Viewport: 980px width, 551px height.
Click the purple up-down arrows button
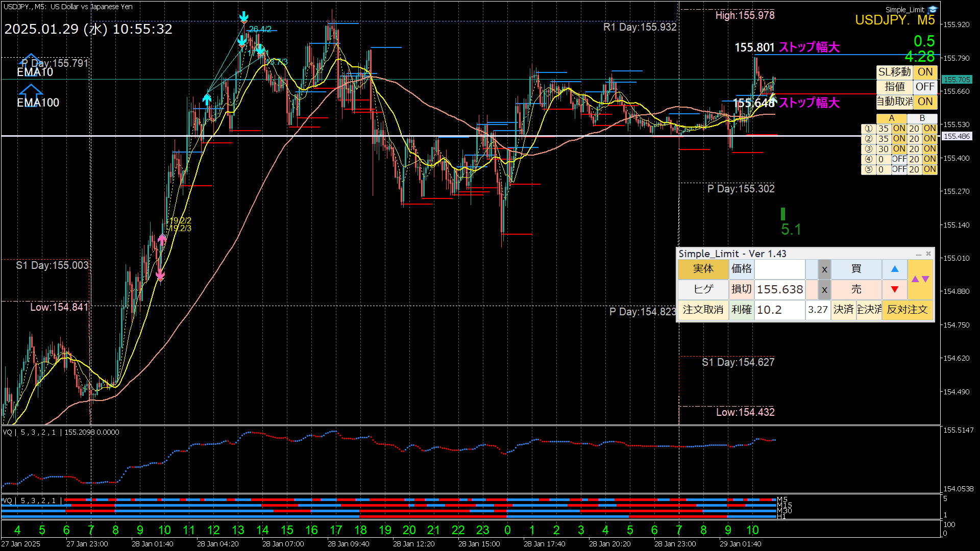coord(920,279)
